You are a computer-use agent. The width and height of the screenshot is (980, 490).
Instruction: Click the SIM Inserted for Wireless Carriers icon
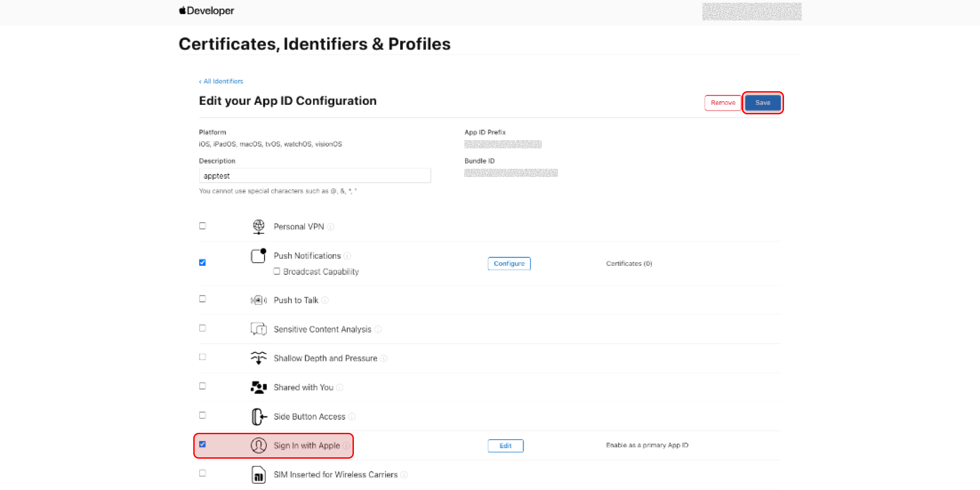(259, 475)
